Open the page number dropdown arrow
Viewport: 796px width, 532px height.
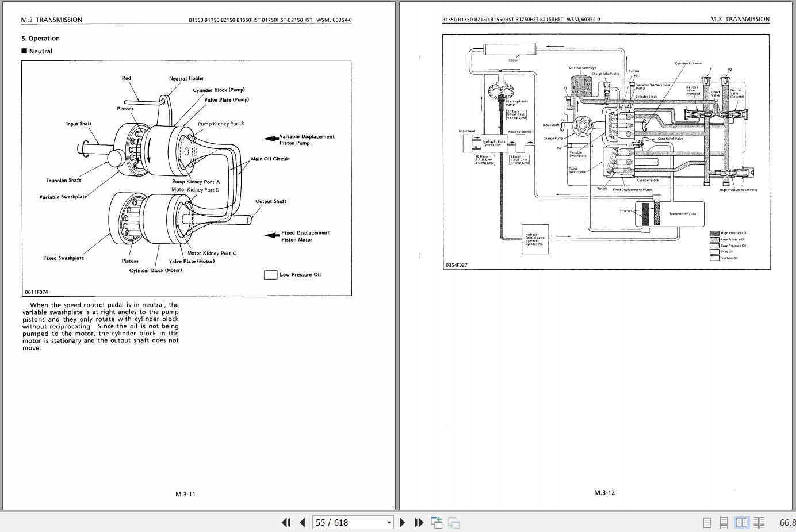(x=389, y=523)
